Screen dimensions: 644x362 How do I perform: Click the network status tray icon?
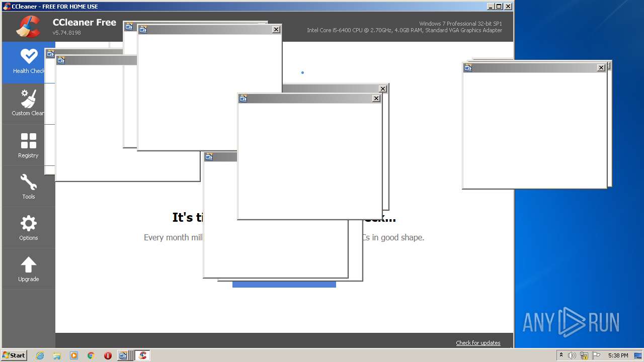pyautogui.click(x=584, y=355)
